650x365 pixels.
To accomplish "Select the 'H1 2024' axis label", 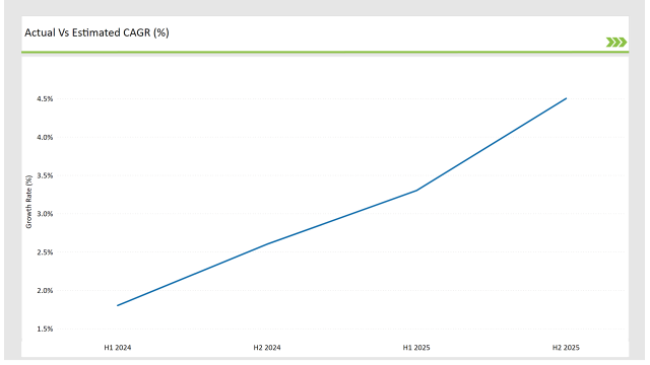I will 117,348.
